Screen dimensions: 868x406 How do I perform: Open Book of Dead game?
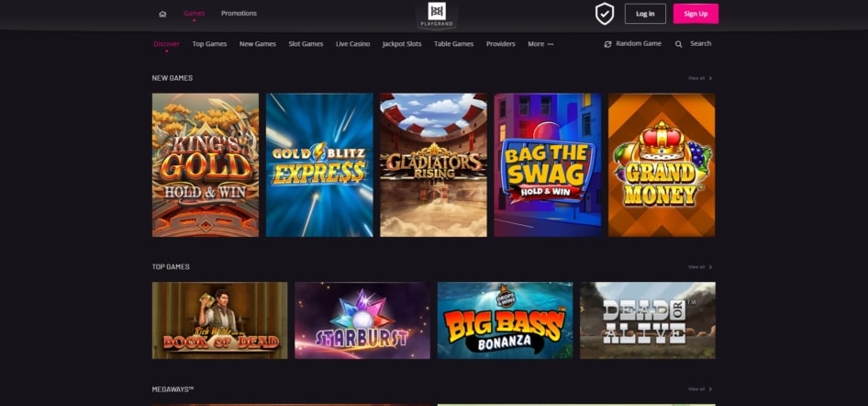220,321
